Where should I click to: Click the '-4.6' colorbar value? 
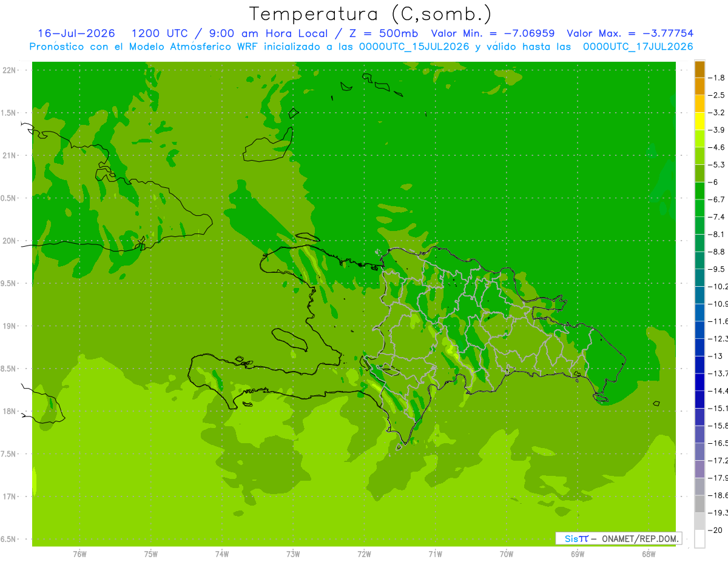(x=717, y=147)
